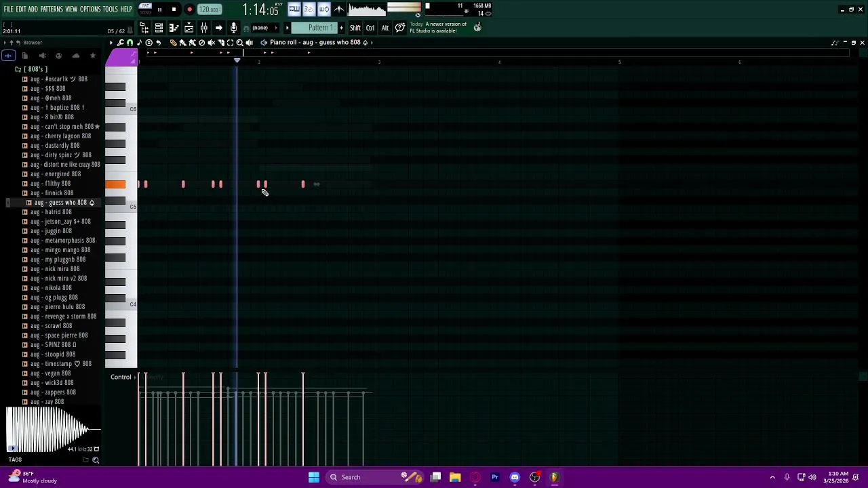Open the PATTERNS menu

52,9
